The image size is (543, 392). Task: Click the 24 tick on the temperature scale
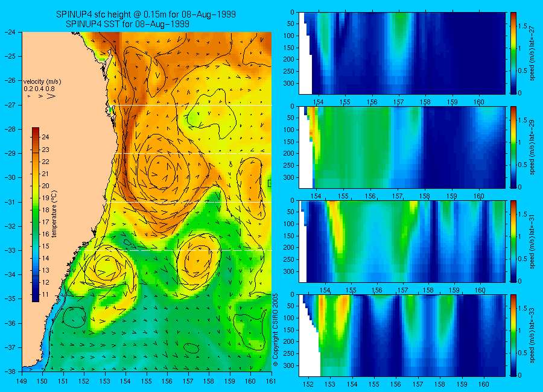45,137
